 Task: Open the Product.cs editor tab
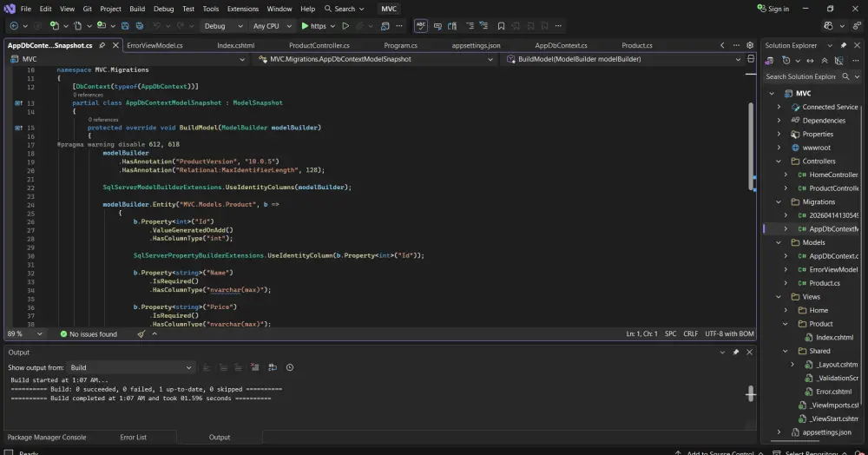coord(636,45)
